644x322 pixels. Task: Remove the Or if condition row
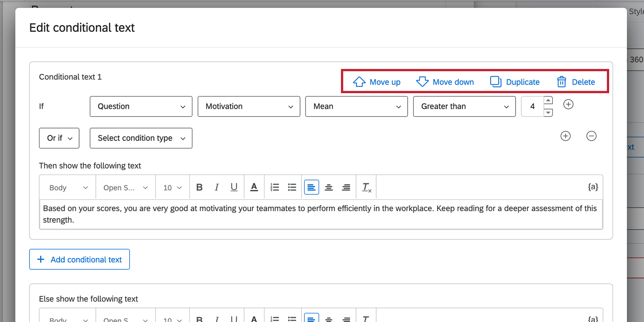point(591,136)
